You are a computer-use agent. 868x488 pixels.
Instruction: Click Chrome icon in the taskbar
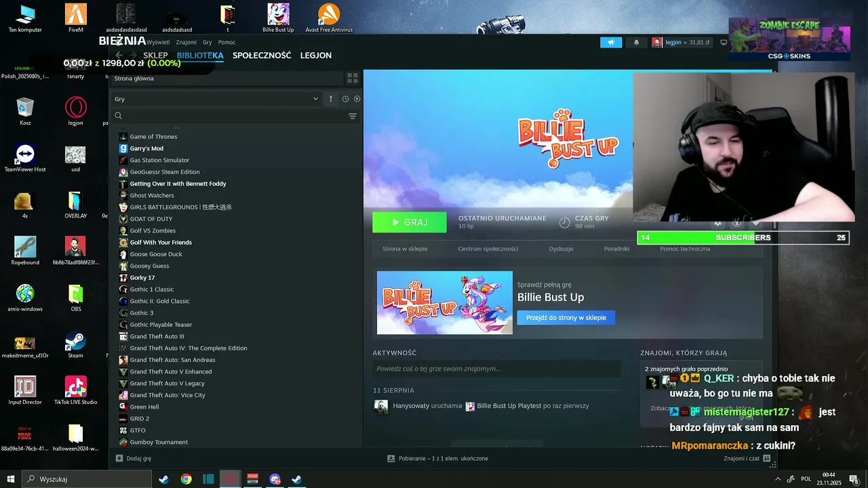(x=186, y=479)
